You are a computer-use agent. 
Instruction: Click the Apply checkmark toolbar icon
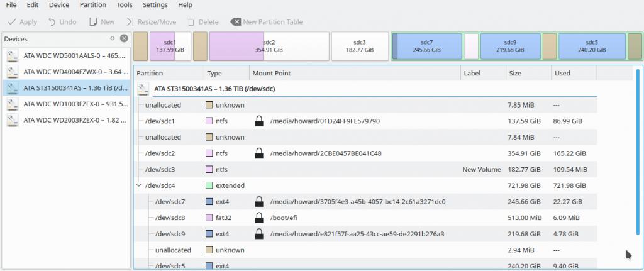[11, 22]
